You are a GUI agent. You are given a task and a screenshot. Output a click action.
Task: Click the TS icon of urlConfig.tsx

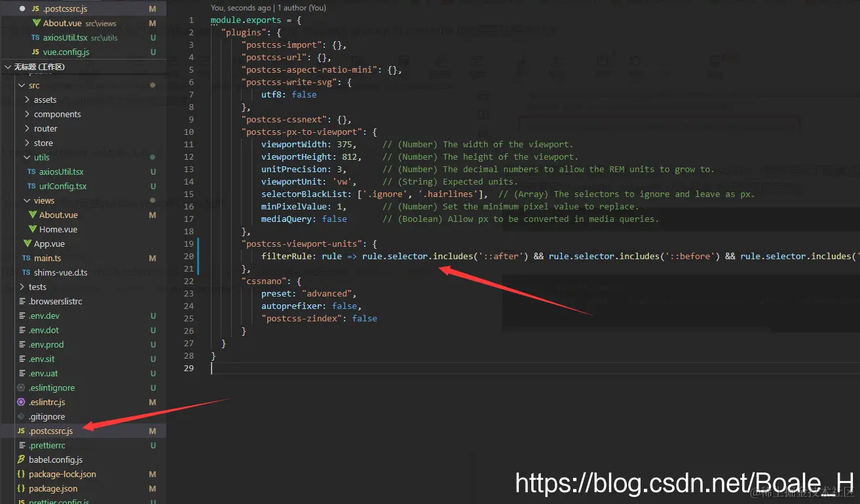31,186
